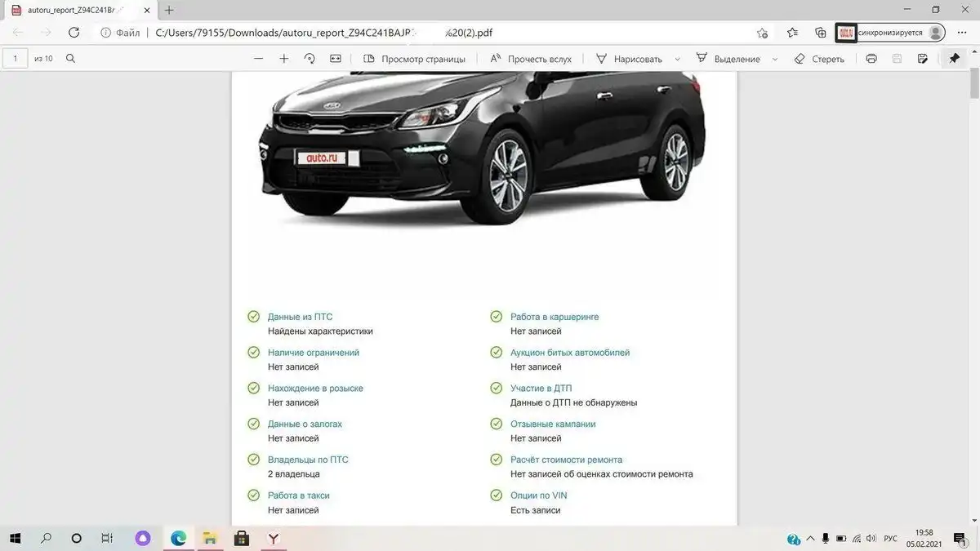Open the Аукцион битых автомобилей section
The image size is (980, 551).
[x=570, y=353]
